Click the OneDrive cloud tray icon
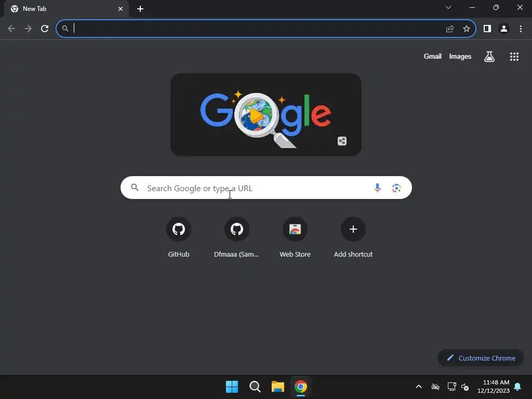The width and height of the screenshot is (532, 399). [x=435, y=387]
